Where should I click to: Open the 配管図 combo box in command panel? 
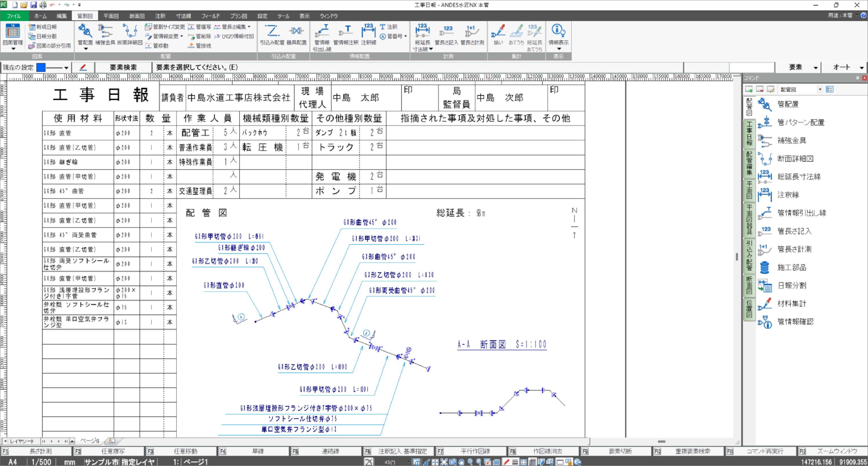tap(801, 89)
